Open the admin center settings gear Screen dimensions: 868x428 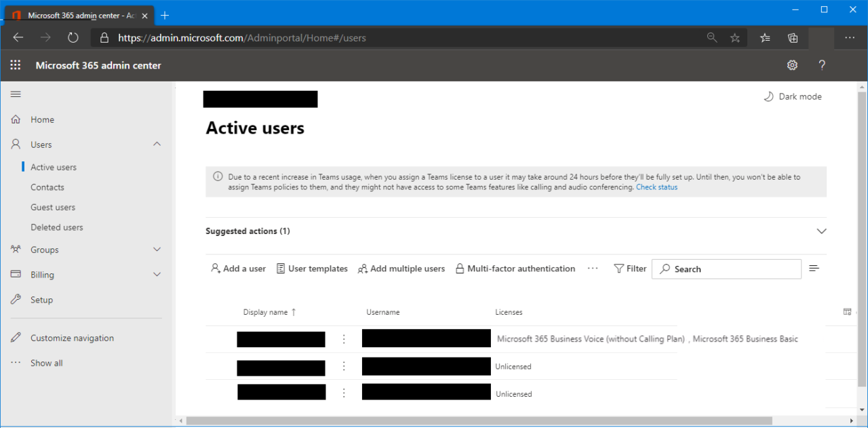(792, 65)
